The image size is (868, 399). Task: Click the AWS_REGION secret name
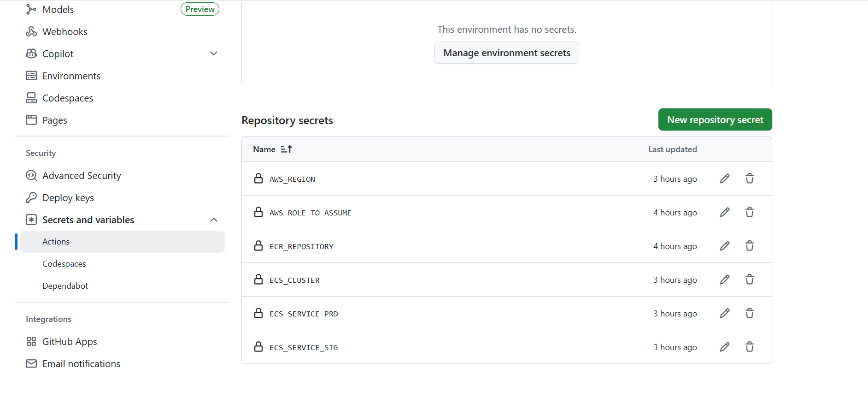click(292, 179)
